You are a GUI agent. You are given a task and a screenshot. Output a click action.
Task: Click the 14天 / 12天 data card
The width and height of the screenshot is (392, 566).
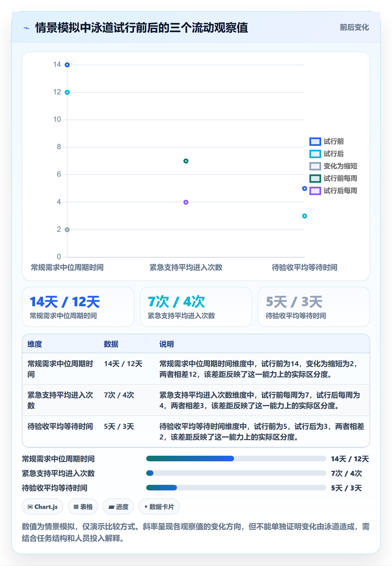pos(78,307)
